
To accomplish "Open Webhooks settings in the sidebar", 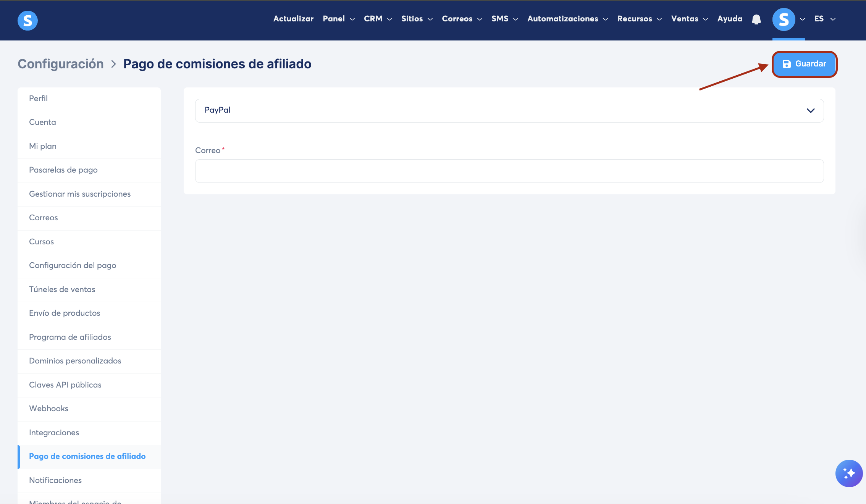I will pyautogui.click(x=48, y=409).
